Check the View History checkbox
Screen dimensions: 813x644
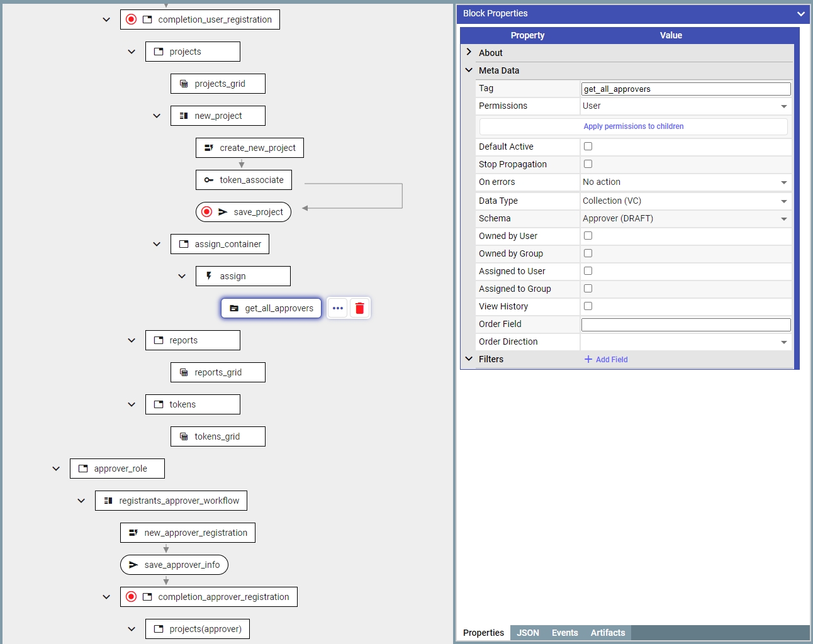[588, 306]
